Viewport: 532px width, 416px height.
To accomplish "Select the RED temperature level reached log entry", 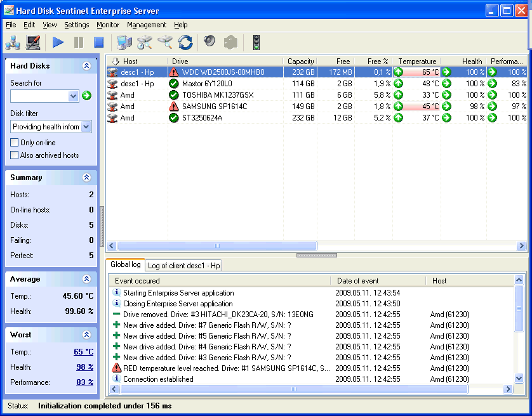I will [312, 368].
